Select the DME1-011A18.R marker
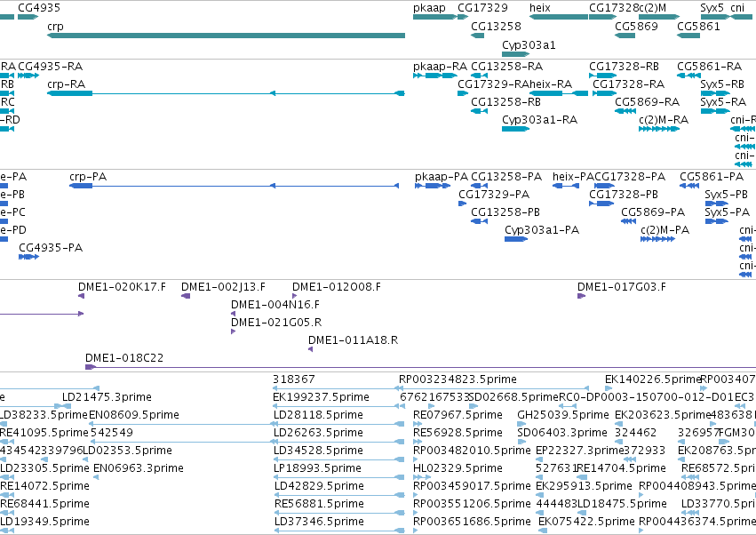Viewport: 756px width, 535px height. [x=311, y=349]
